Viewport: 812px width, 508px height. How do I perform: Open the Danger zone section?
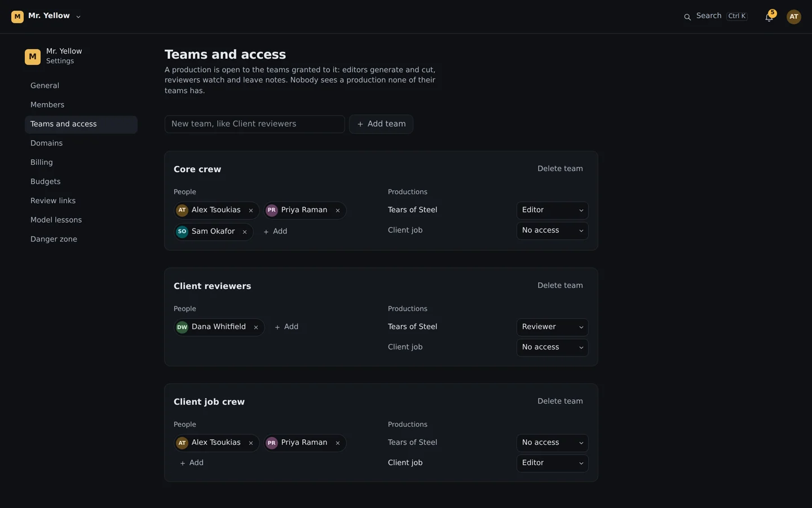pos(81,239)
